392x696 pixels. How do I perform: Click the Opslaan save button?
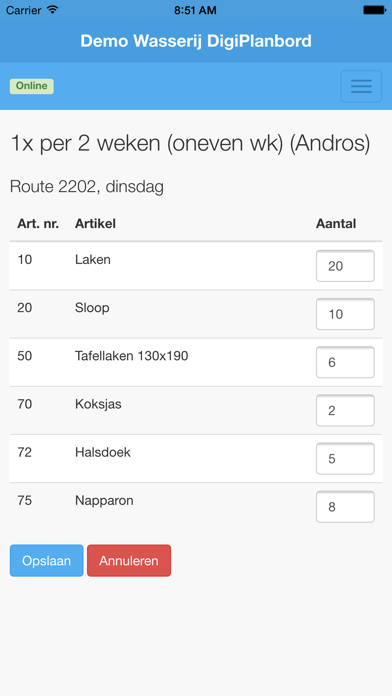[x=47, y=561]
